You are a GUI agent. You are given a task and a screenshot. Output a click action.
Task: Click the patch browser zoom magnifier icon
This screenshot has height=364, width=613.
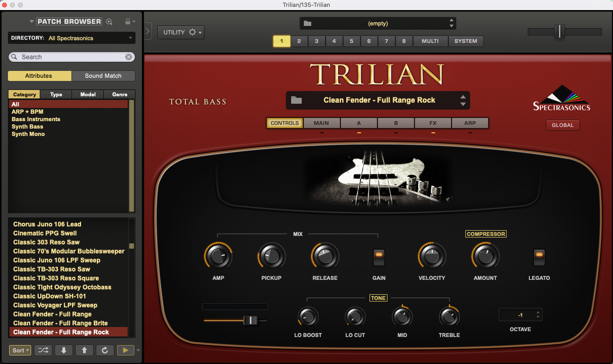pos(109,22)
